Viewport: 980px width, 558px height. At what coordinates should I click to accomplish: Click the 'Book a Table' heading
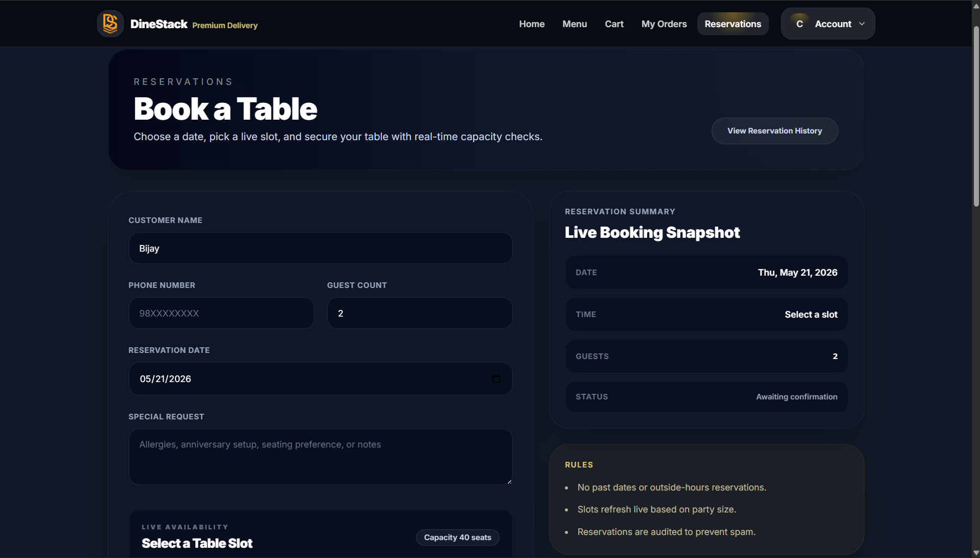click(225, 109)
